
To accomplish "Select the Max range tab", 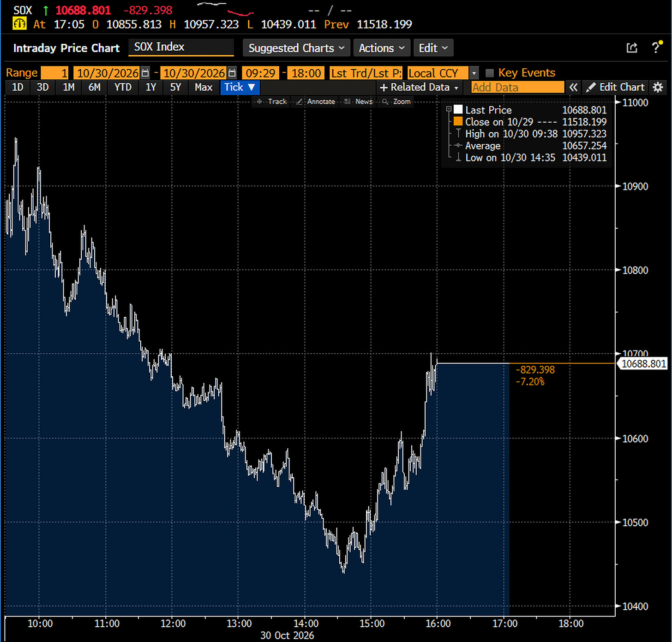I will (204, 87).
